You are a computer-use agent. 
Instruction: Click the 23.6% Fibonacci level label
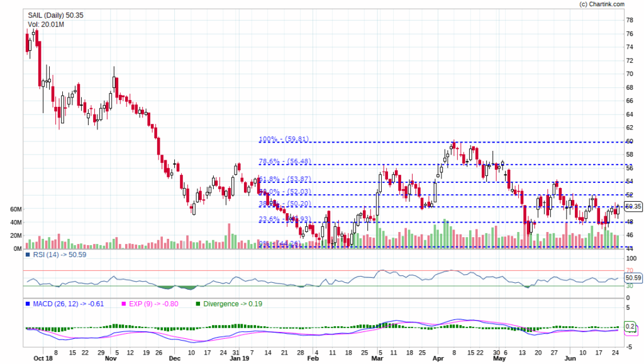285,219
